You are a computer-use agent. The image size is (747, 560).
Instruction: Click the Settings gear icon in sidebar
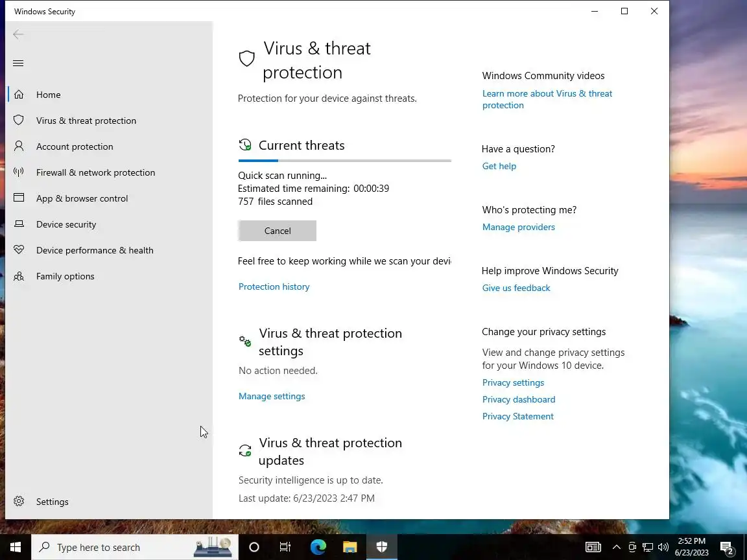(19, 501)
